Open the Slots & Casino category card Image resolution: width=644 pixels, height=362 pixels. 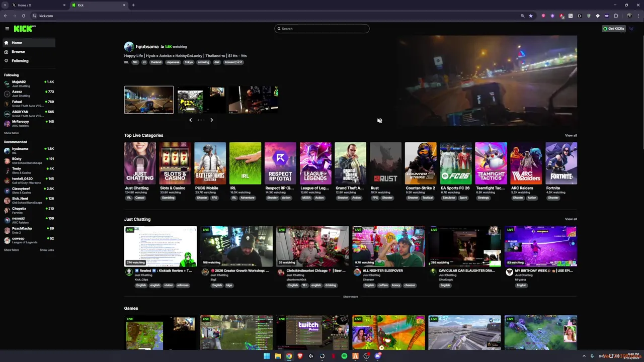[175, 163]
